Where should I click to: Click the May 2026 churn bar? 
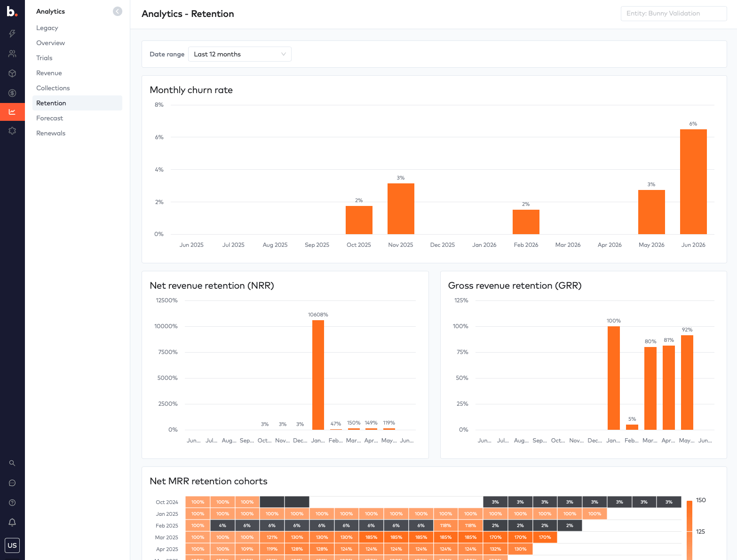click(x=651, y=212)
